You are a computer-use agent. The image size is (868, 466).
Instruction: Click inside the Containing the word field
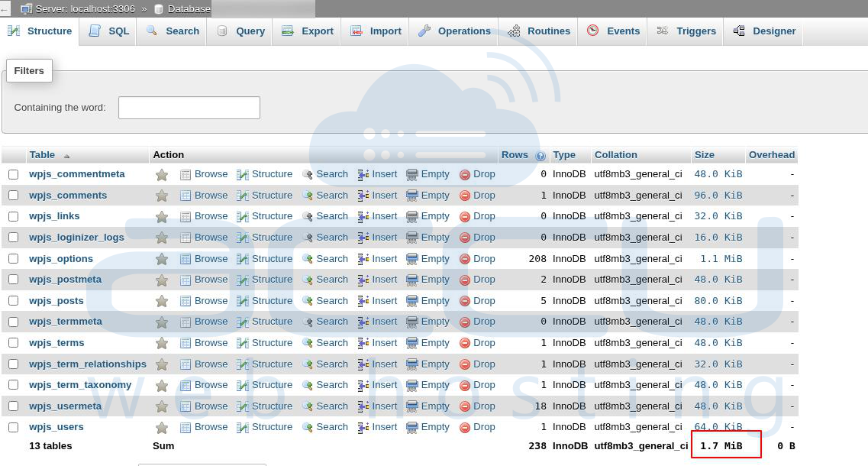click(189, 107)
